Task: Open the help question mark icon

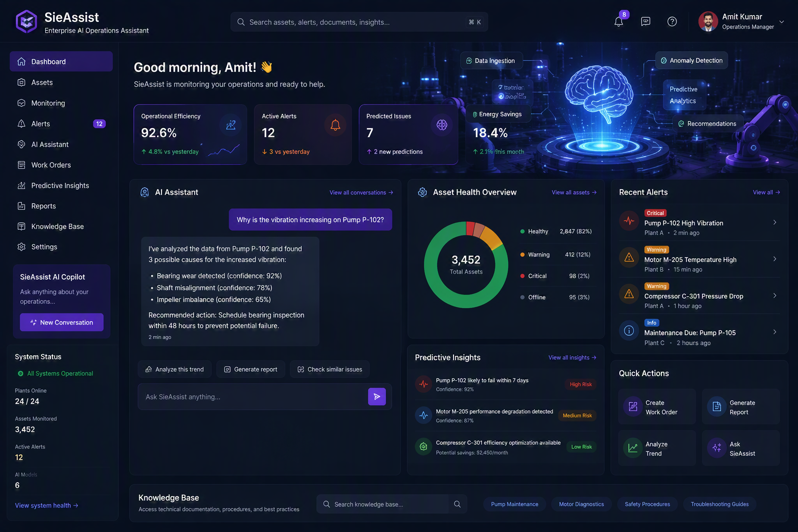Action: (672, 22)
